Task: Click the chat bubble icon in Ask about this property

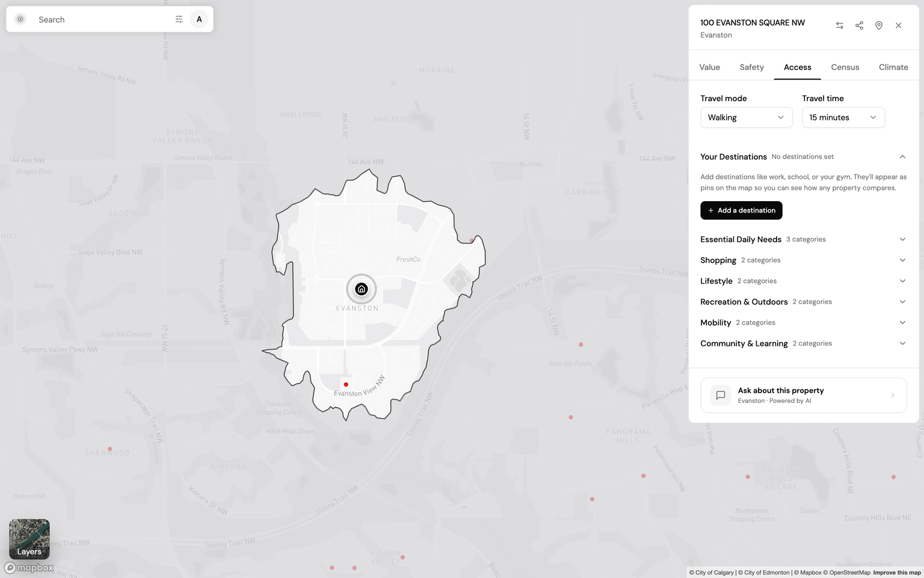Action: [721, 396]
